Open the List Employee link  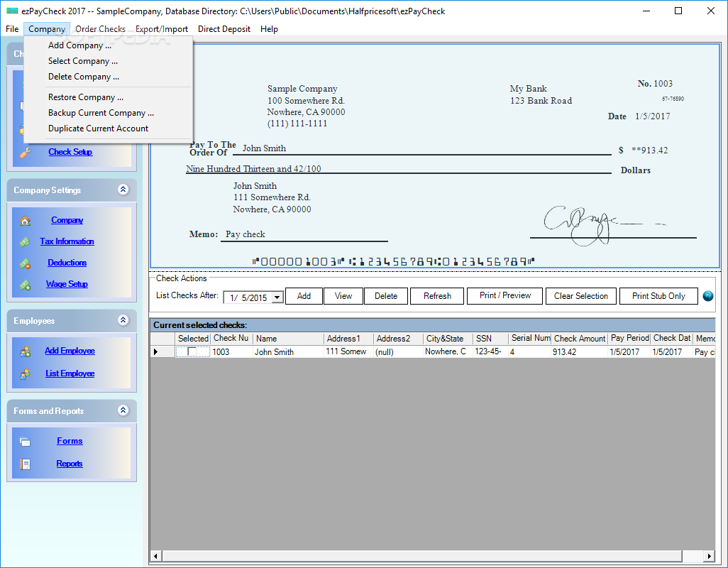(70, 373)
